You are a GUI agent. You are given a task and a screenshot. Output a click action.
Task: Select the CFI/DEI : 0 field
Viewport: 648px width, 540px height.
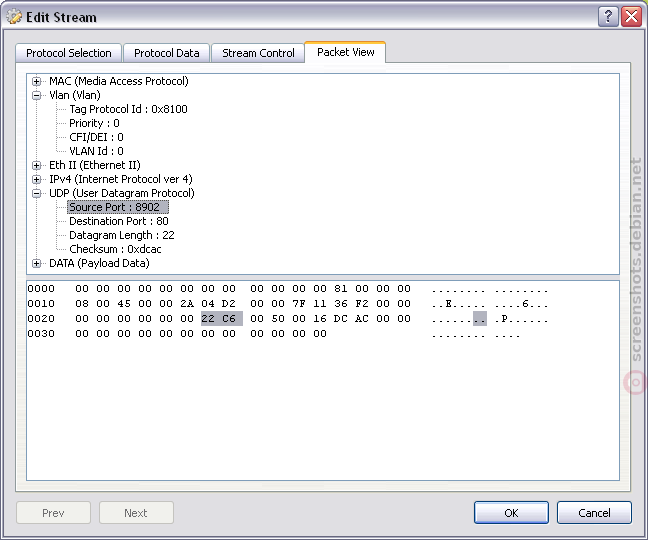[x=96, y=137]
